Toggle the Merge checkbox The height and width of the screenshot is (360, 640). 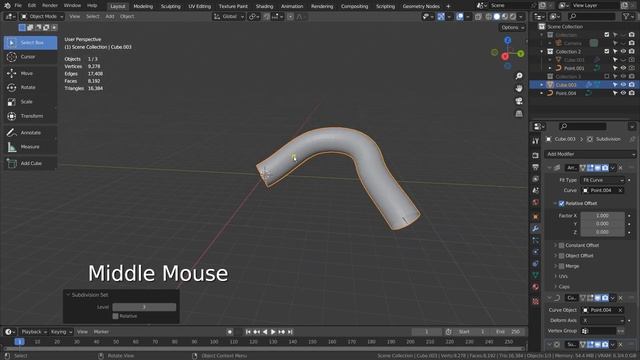tap(561, 266)
